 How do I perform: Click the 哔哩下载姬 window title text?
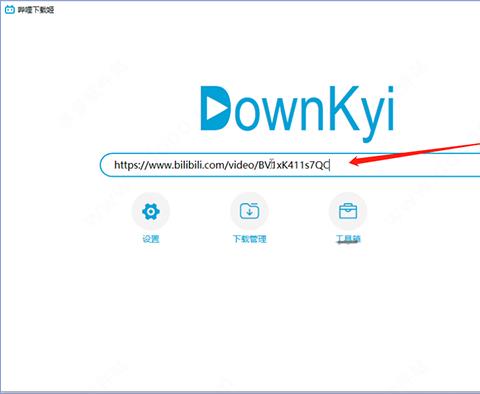[36, 10]
